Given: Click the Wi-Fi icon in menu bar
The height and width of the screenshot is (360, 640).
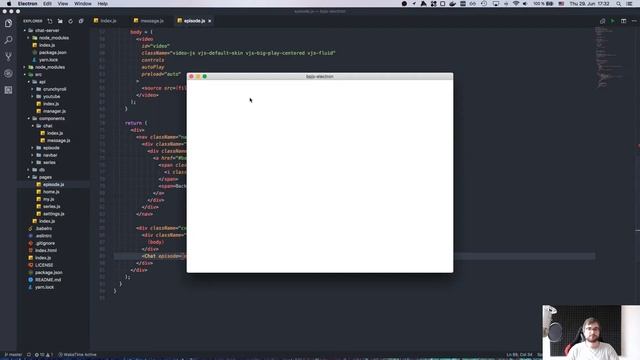Looking at the screenshot, I should (x=516, y=4).
